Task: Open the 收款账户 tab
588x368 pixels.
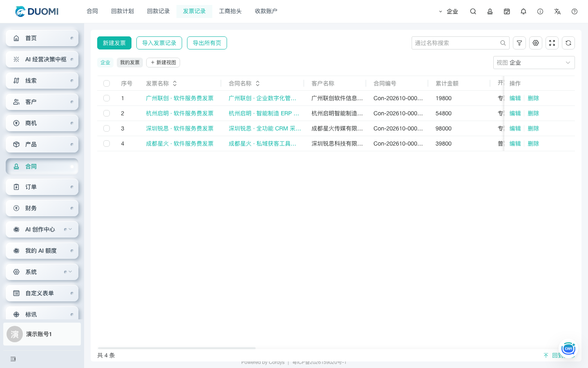Action: tap(266, 11)
